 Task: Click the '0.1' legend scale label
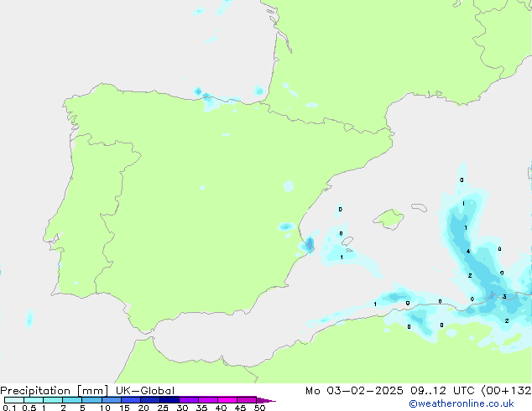(9, 408)
